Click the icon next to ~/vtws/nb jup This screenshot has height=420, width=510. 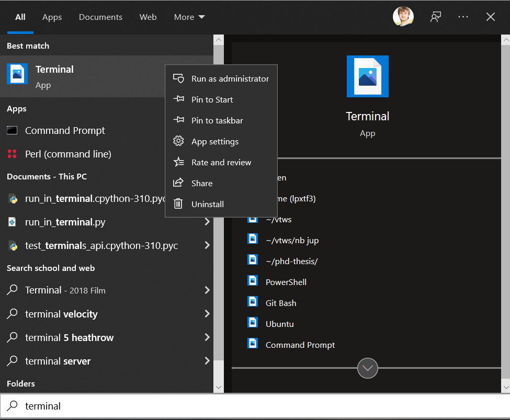pos(253,239)
